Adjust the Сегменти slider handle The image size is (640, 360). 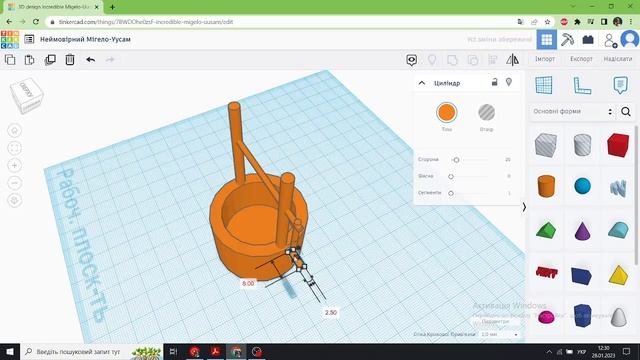click(451, 193)
